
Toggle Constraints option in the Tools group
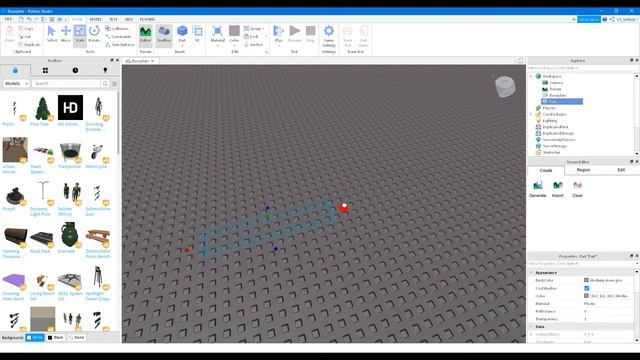point(118,36)
